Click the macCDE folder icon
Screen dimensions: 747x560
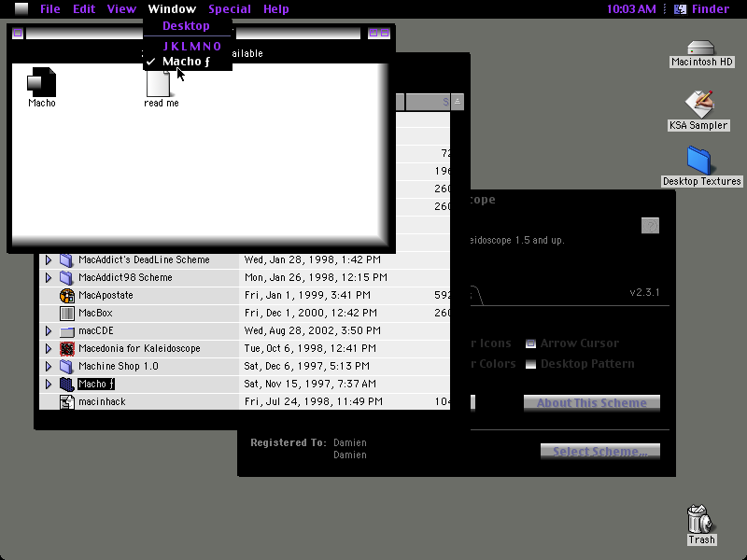(x=66, y=331)
